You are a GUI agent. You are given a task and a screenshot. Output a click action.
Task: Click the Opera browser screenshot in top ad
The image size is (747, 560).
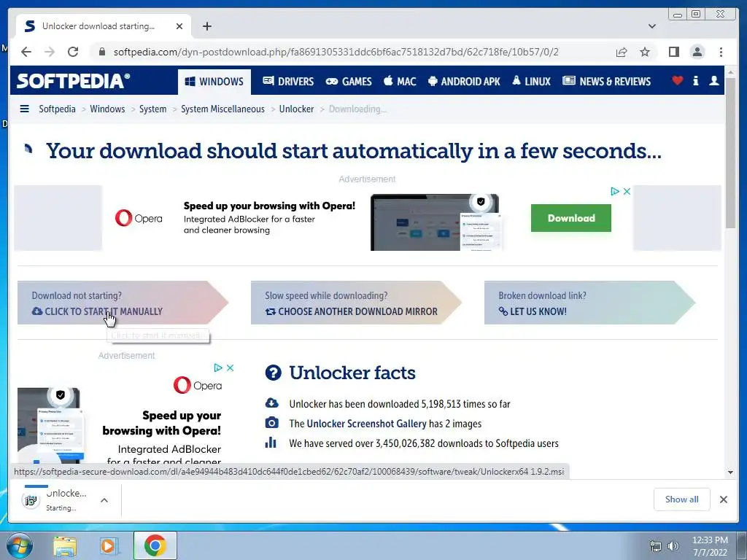pyautogui.click(x=436, y=222)
